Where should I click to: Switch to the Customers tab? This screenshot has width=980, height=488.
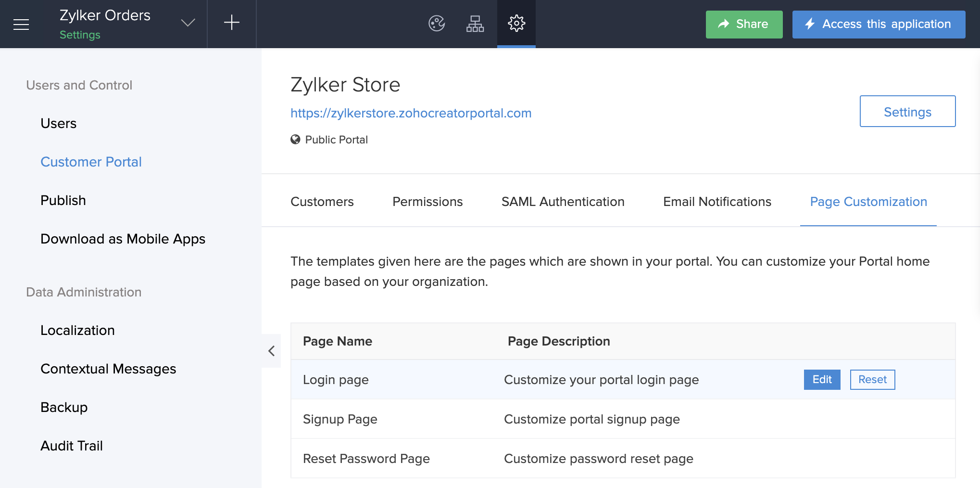tap(322, 202)
